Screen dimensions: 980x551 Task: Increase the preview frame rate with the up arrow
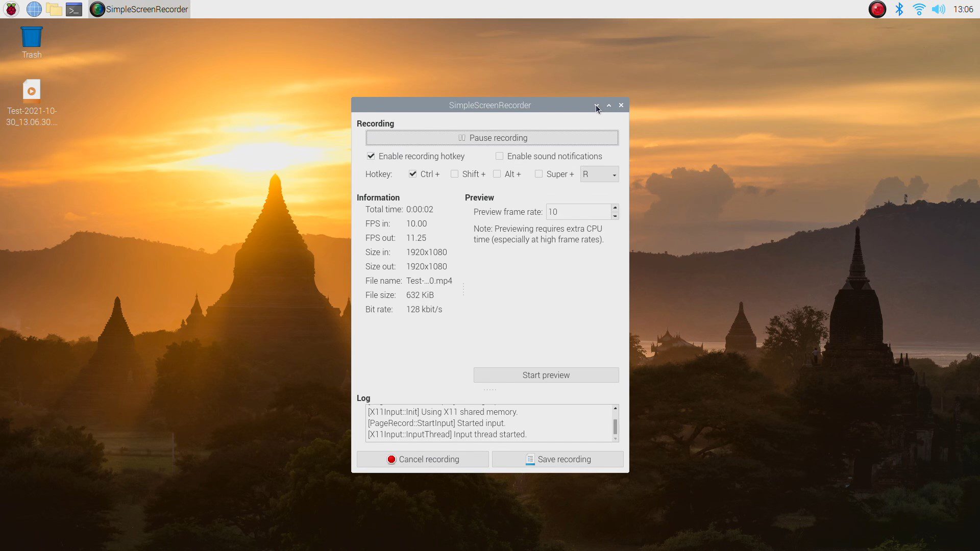(x=615, y=208)
